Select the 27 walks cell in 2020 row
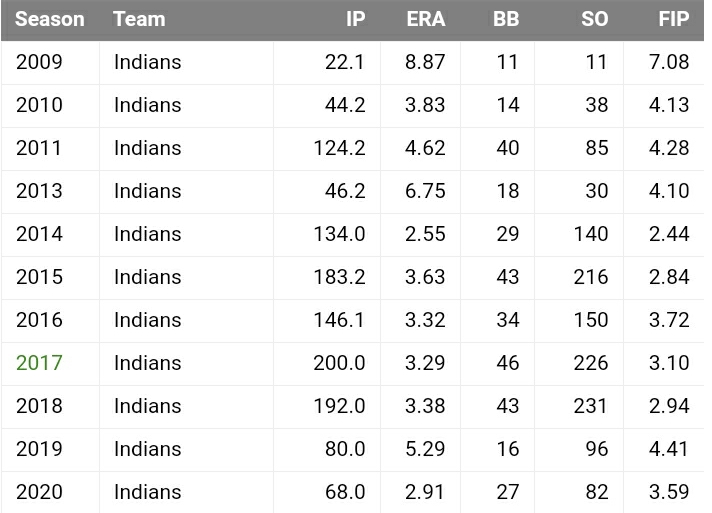This screenshot has width=712, height=513. coord(508,492)
